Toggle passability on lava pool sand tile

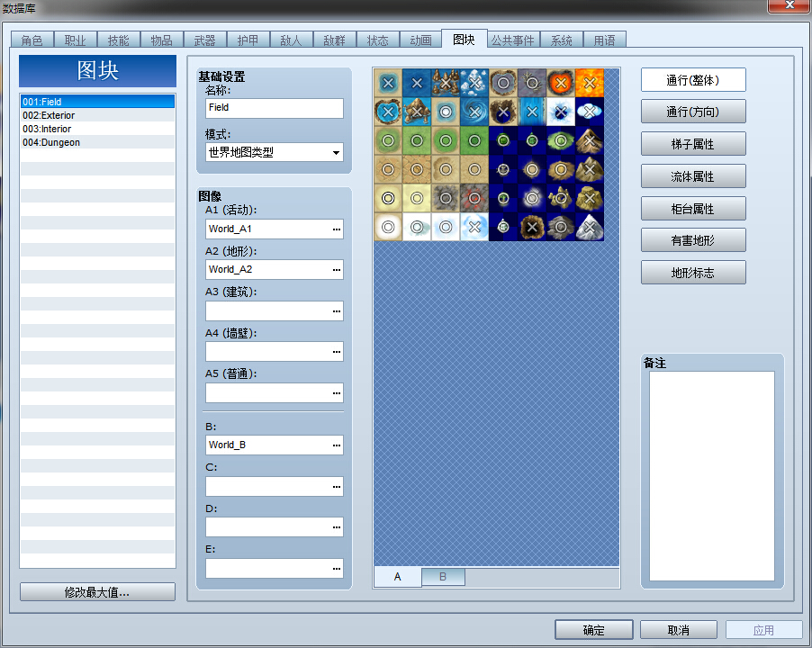click(561, 83)
